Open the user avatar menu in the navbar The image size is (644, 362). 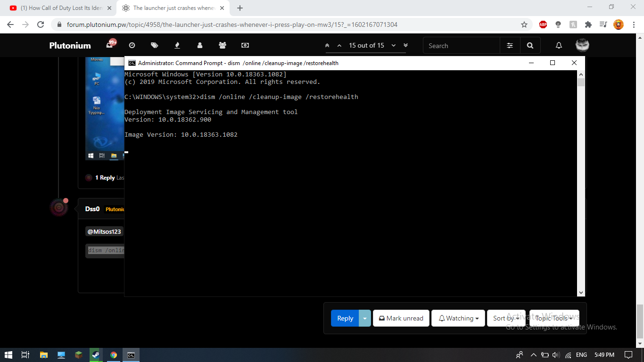tap(582, 45)
